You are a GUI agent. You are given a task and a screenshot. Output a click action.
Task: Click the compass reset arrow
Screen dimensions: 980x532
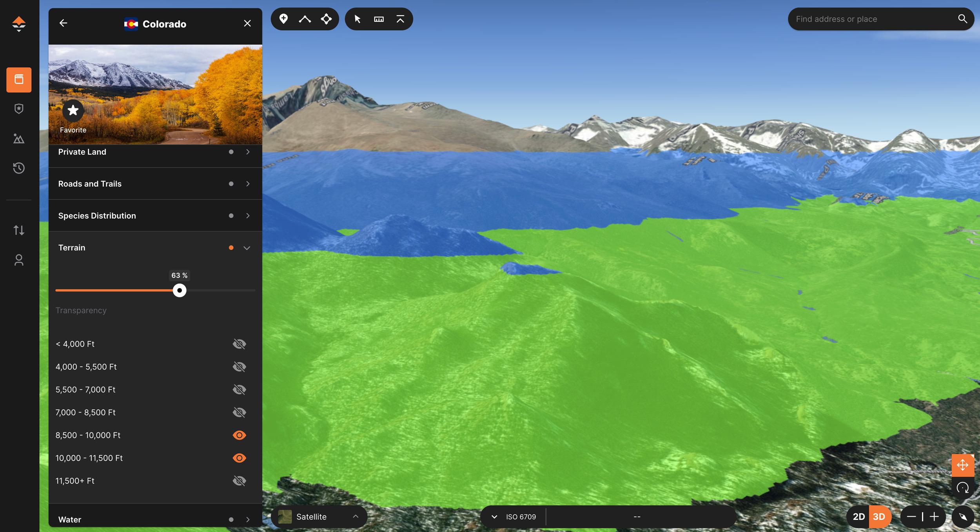click(x=962, y=517)
